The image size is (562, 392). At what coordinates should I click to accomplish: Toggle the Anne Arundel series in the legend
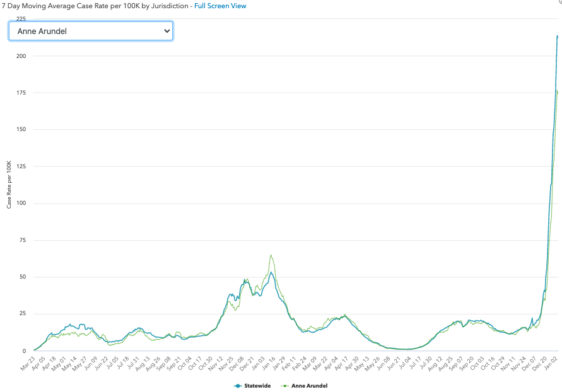click(x=308, y=385)
